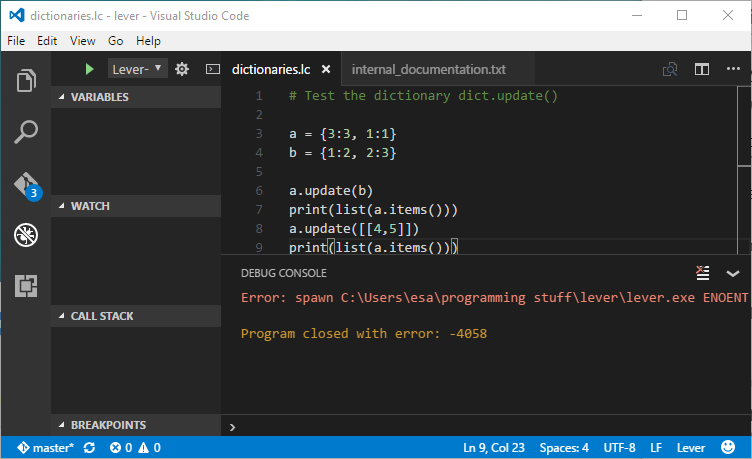Toggle the debug console terminal icon
The image size is (752, 459).
[x=211, y=69]
